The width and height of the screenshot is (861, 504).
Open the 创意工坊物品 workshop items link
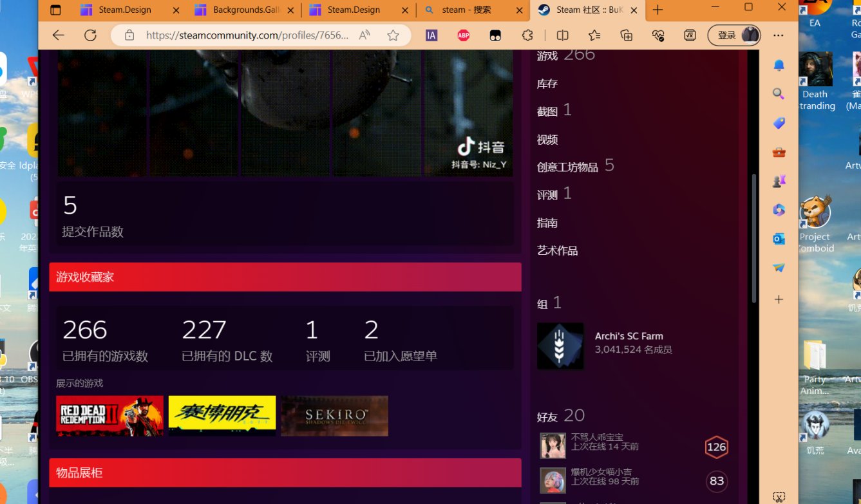coord(567,167)
